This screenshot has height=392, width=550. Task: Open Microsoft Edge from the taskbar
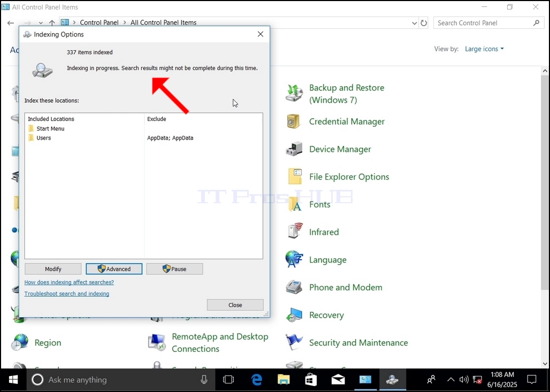257,380
